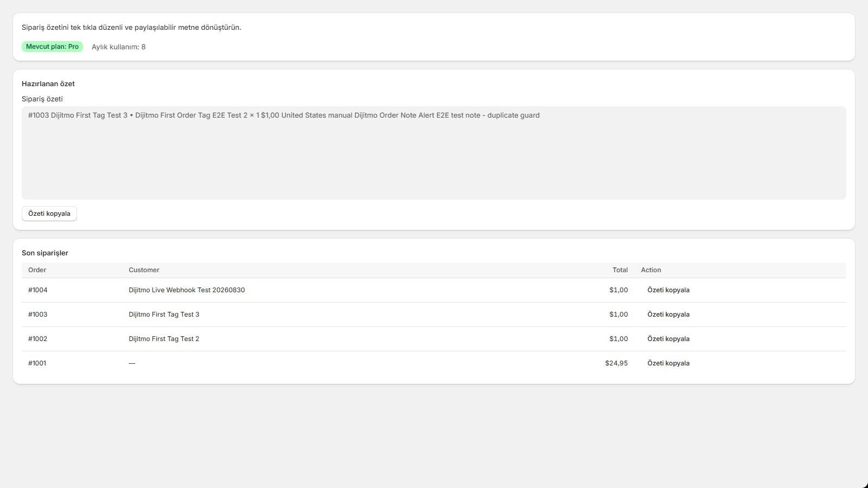Copy summary for order #1004
868x488 pixels.
click(x=668, y=290)
